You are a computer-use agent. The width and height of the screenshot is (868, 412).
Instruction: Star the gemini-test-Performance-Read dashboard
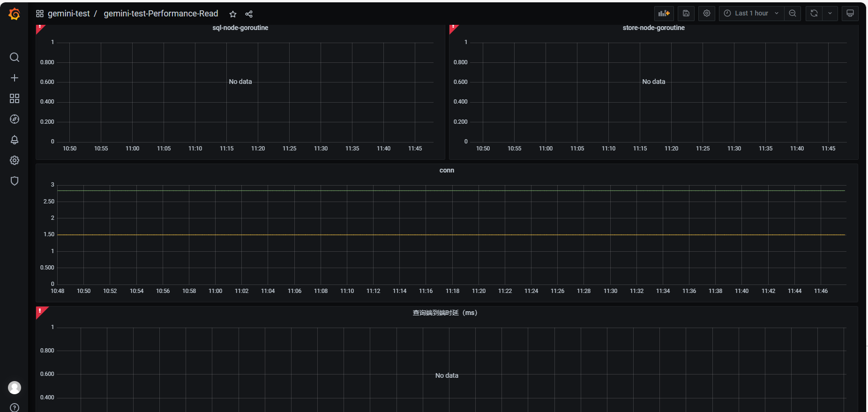tap(233, 14)
